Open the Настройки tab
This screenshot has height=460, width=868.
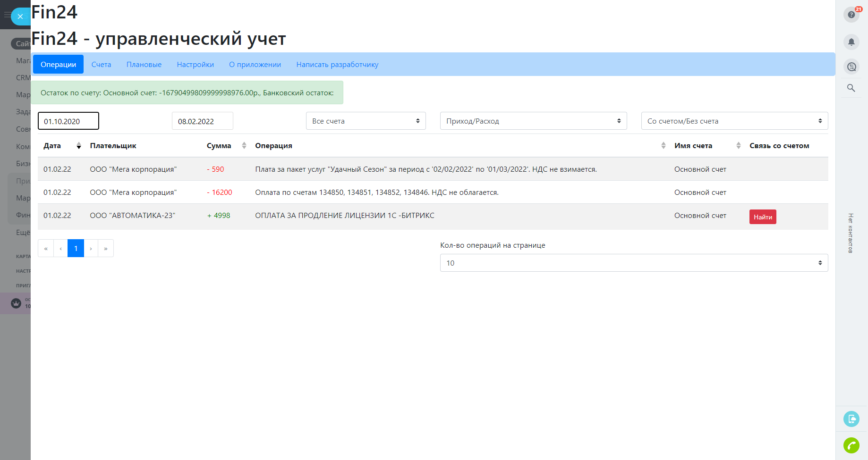tap(196, 64)
